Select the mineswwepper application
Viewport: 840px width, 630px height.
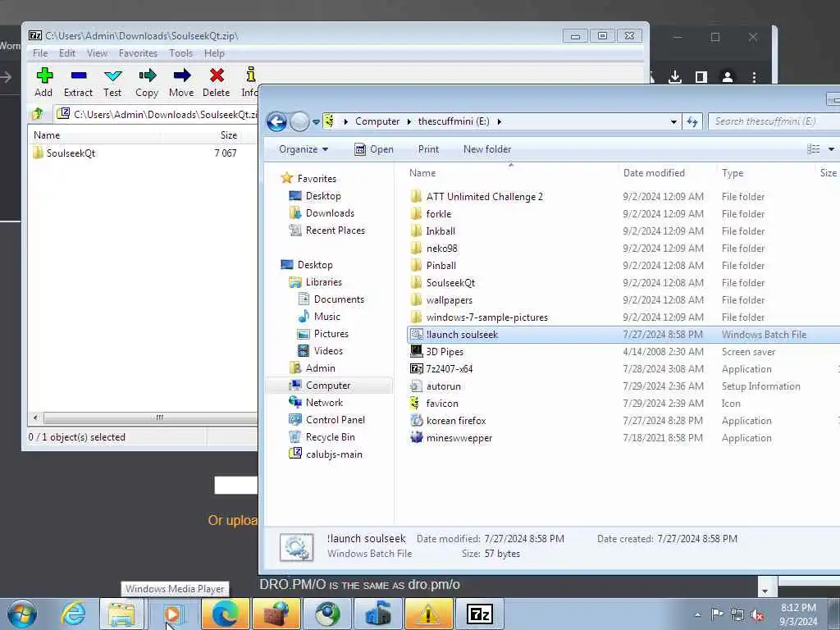coord(459,438)
